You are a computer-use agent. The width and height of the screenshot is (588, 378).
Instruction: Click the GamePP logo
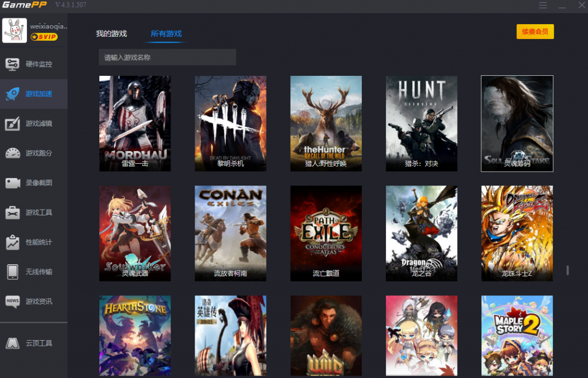coord(24,5)
